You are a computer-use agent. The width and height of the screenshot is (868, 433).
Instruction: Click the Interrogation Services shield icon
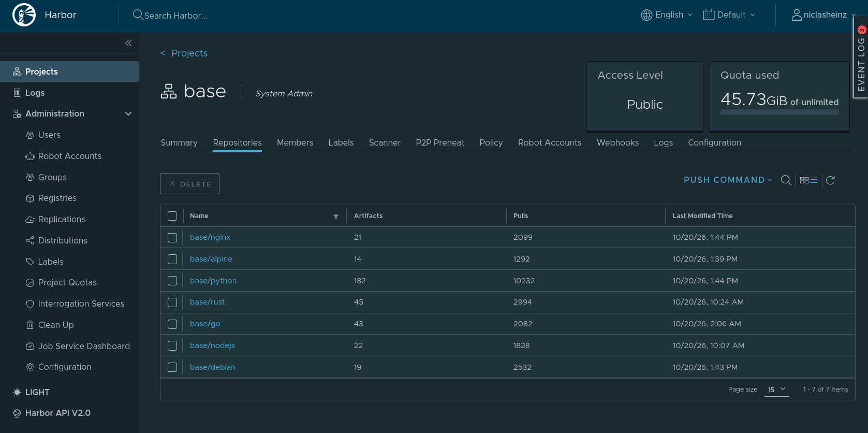point(30,304)
